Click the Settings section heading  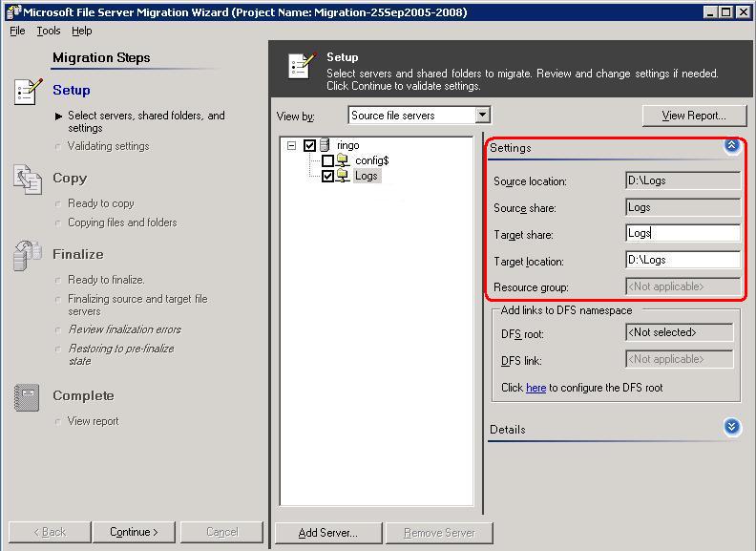[x=511, y=148]
